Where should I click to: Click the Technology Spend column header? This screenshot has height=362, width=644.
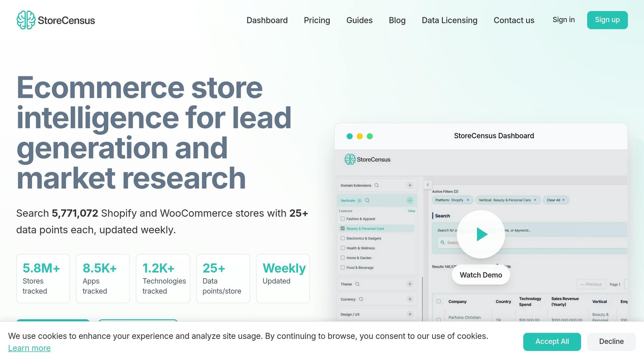coord(530,302)
